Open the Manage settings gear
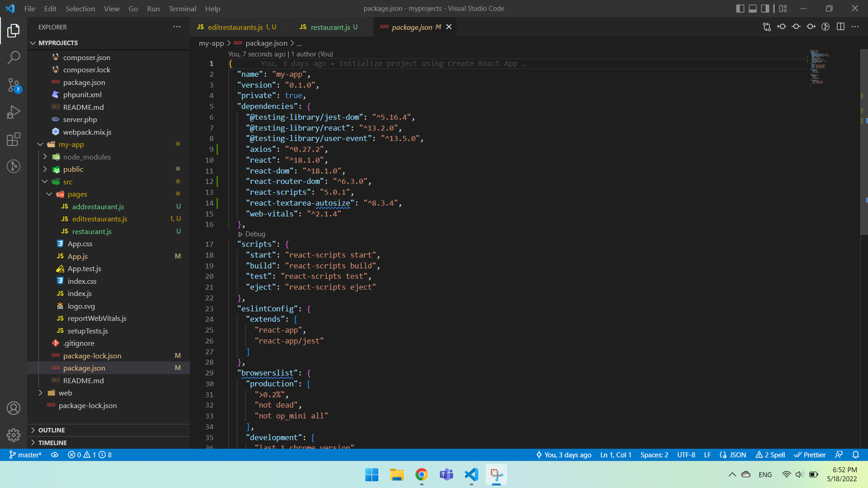This screenshot has height=488, width=868. click(x=14, y=435)
